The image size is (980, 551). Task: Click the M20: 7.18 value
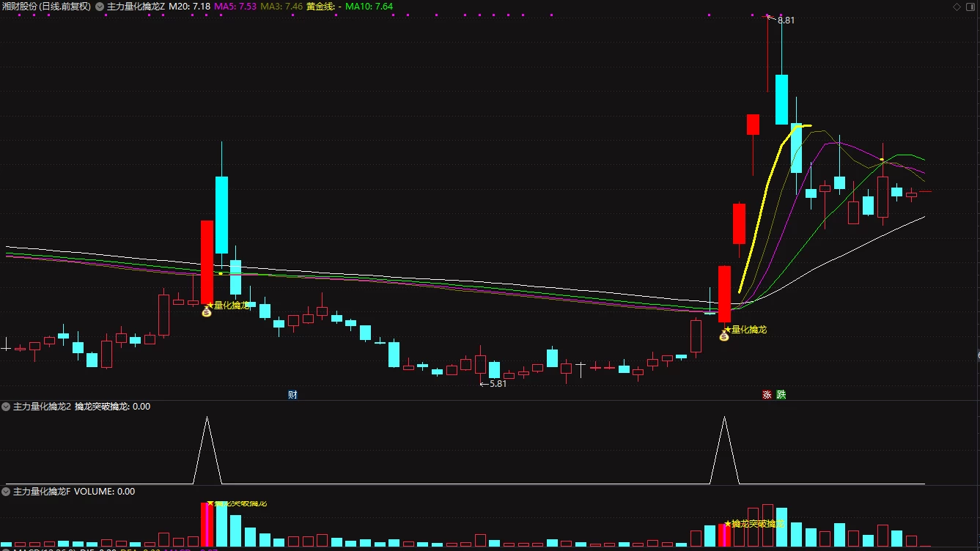tap(190, 7)
